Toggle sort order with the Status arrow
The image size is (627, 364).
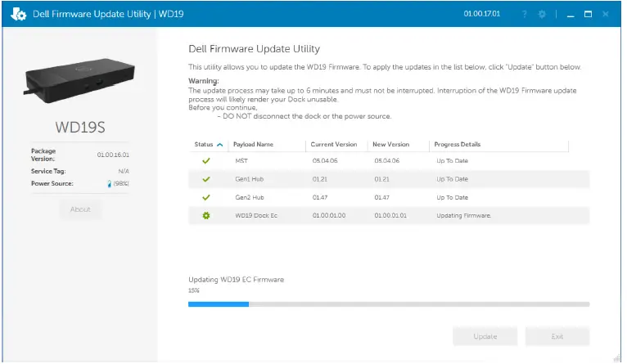219,145
